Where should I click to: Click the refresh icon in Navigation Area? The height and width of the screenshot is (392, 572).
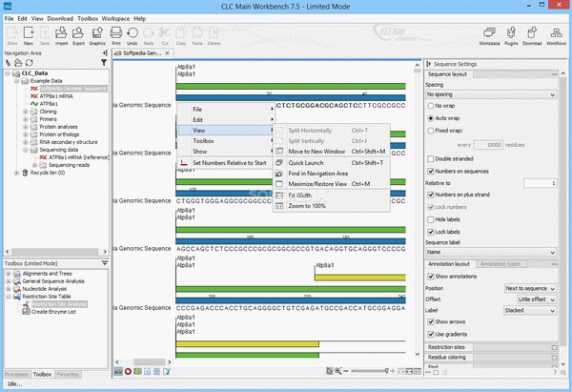coord(30,63)
